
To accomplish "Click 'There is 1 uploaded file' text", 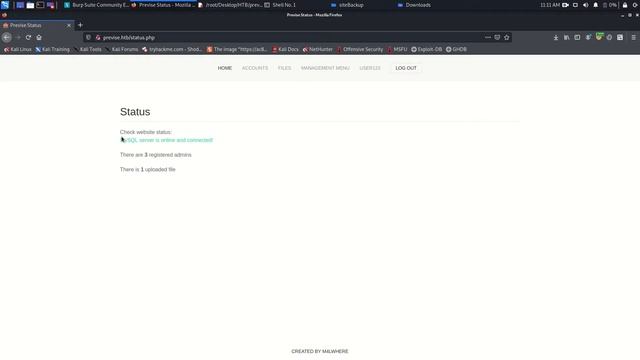I will point(147,169).
